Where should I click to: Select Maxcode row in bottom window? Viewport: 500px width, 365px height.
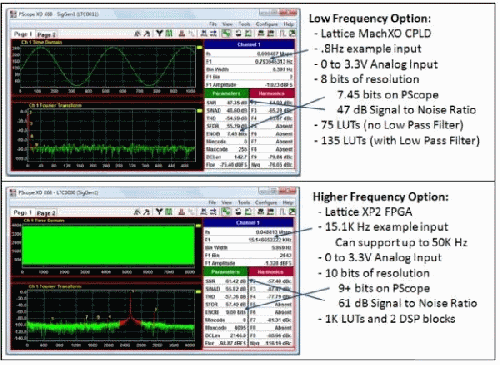(x=226, y=328)
